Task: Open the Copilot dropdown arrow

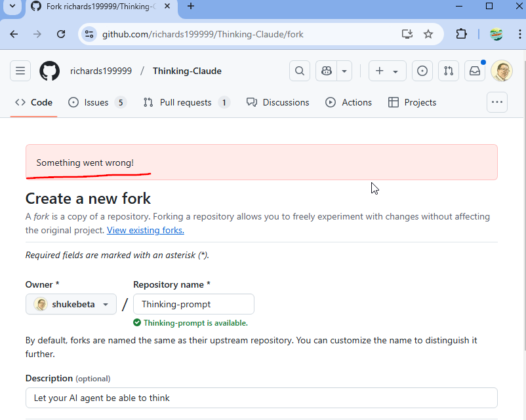Action: coord(344,71)
